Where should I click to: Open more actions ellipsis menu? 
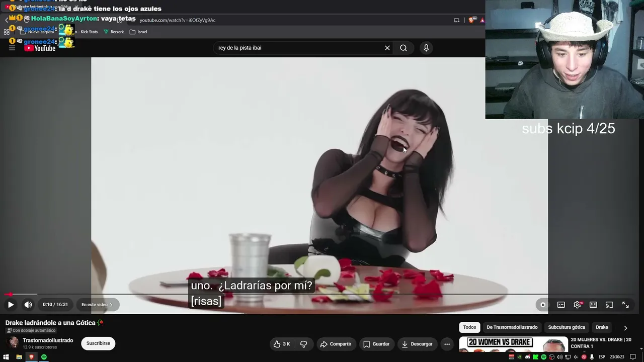447,344
